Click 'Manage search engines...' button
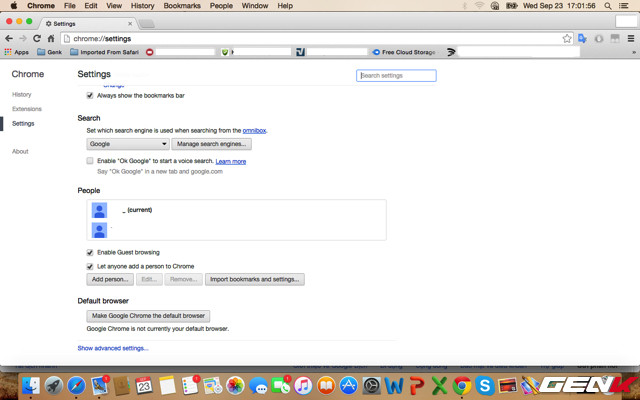Image resolution: width=640 pixels, height=400 pixels. (x=212, y=144)
